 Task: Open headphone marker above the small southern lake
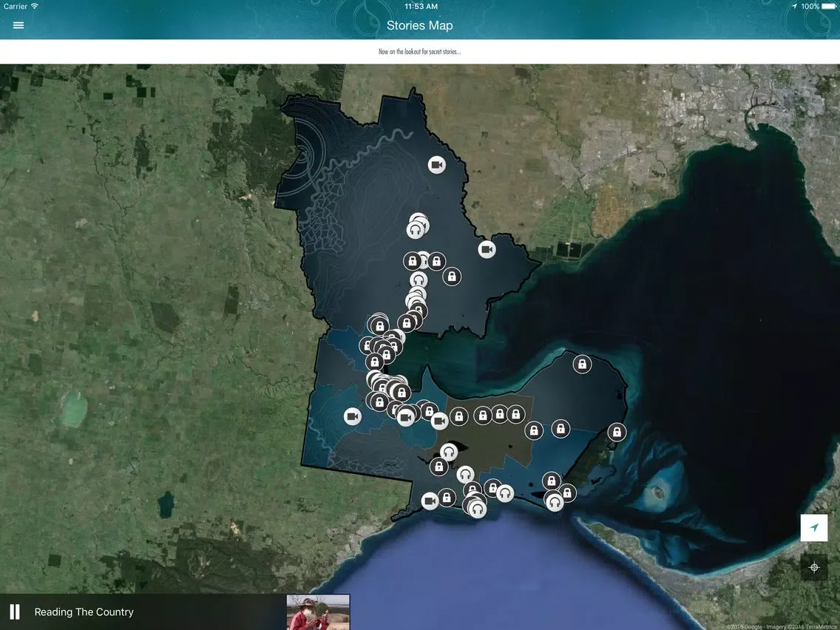point(448,452)
